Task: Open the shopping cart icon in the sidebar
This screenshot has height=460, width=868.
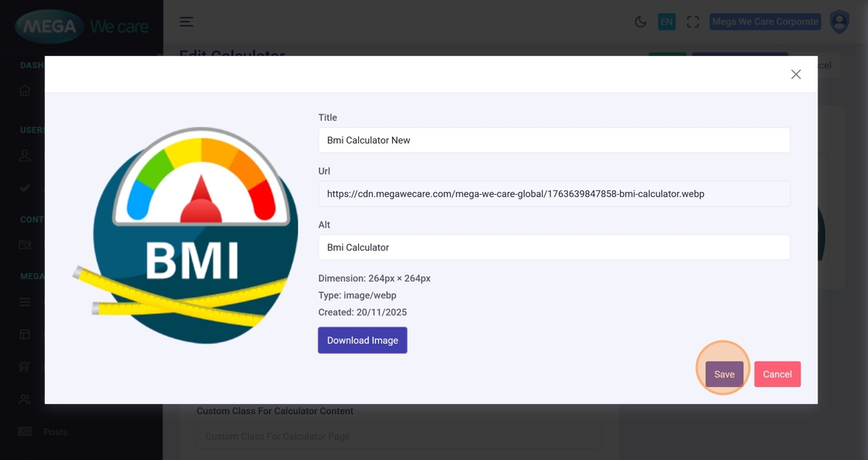Action: (x=25, y=367)
